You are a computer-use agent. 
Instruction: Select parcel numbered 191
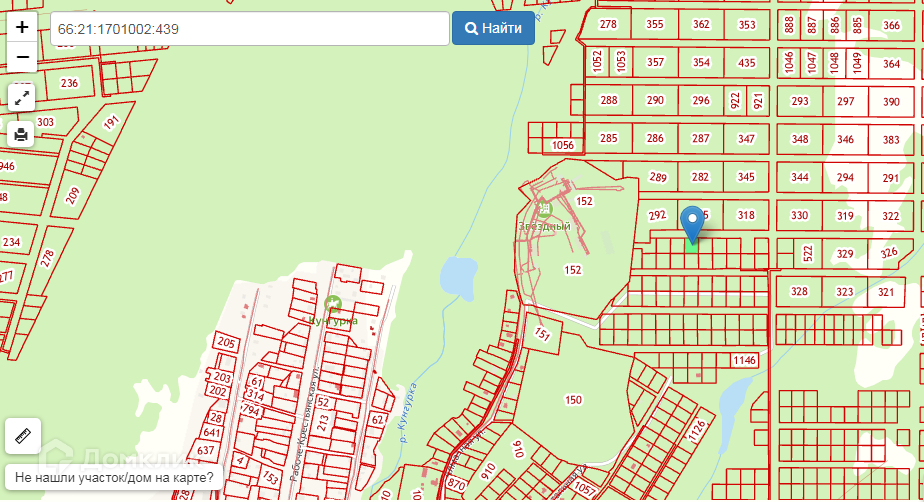111,123
